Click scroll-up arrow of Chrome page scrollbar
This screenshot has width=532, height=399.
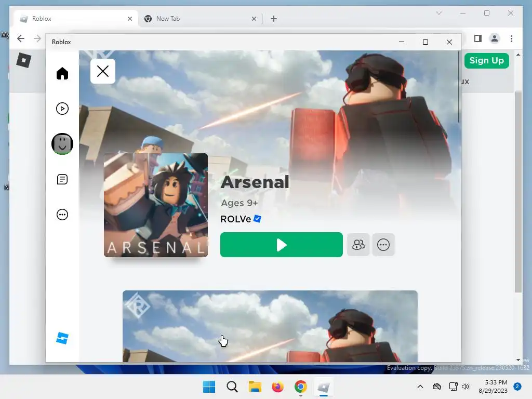(518, 54)
